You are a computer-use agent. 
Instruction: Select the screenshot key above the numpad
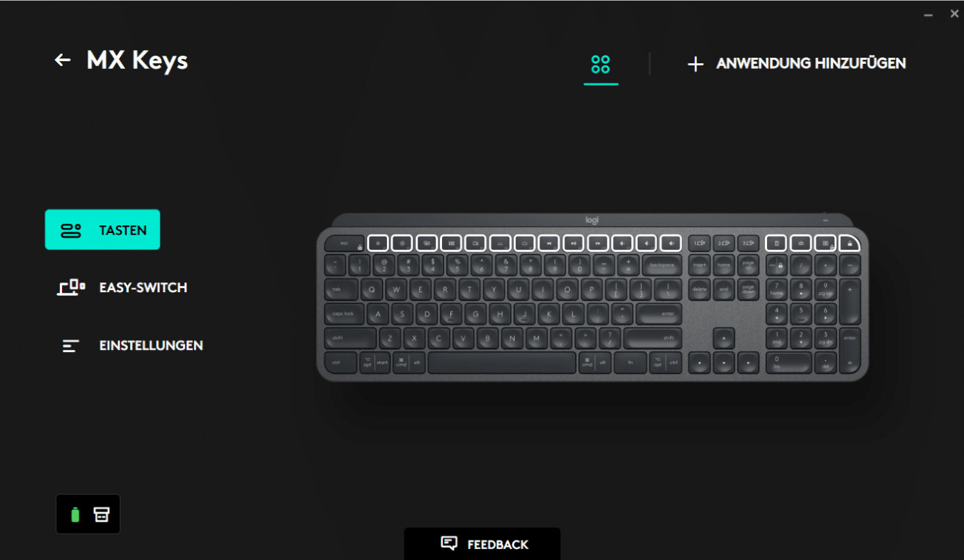(801, 243)
